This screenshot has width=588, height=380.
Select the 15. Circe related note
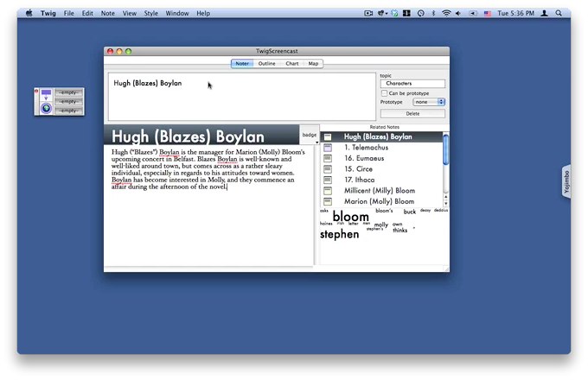(381, 169)
